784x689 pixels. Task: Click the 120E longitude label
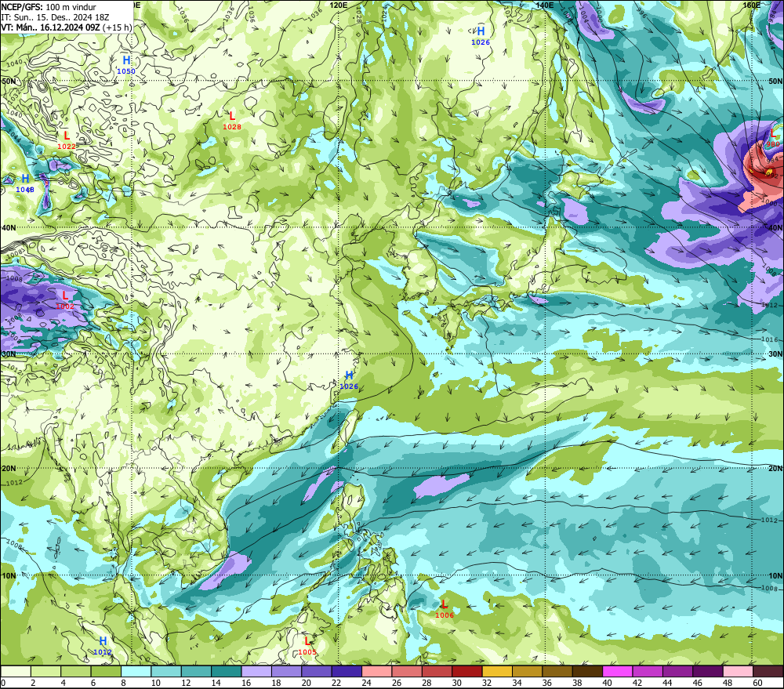pos(339,5)
